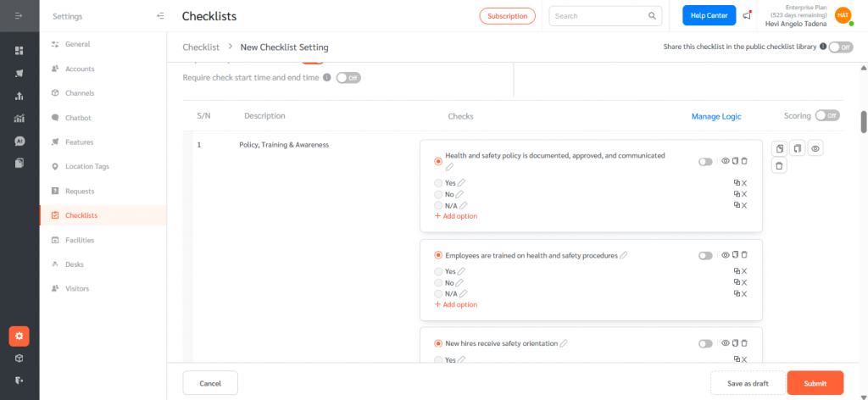Viewport: 868px width, 400px height.
Task: Click the Manage Logic link
Action: pos(715,116)
